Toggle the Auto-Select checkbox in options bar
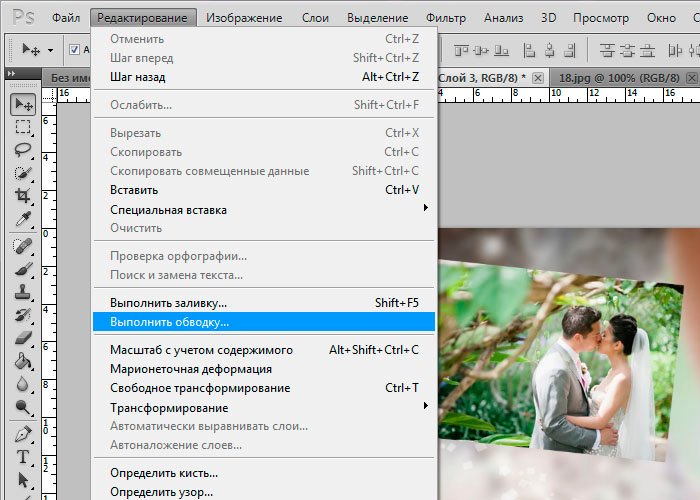Screen dimensions: 700x500 click(75, 50)
